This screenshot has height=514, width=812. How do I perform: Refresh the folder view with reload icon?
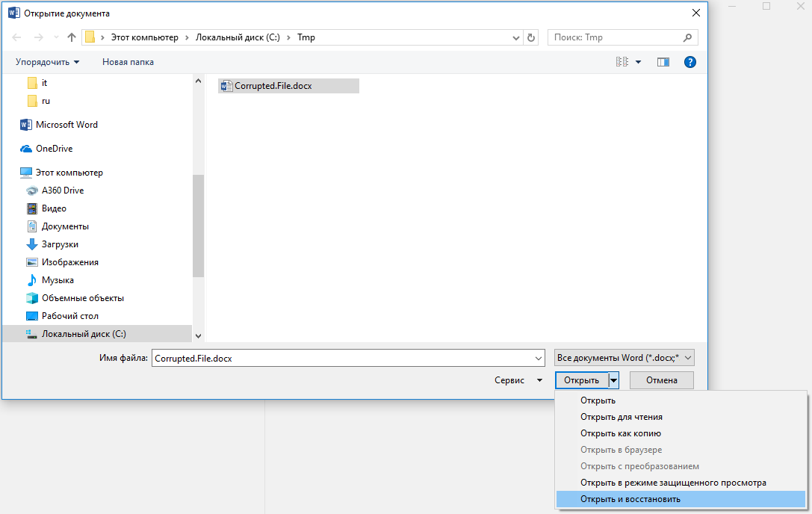pyautogui.click(x=531, y=37)
